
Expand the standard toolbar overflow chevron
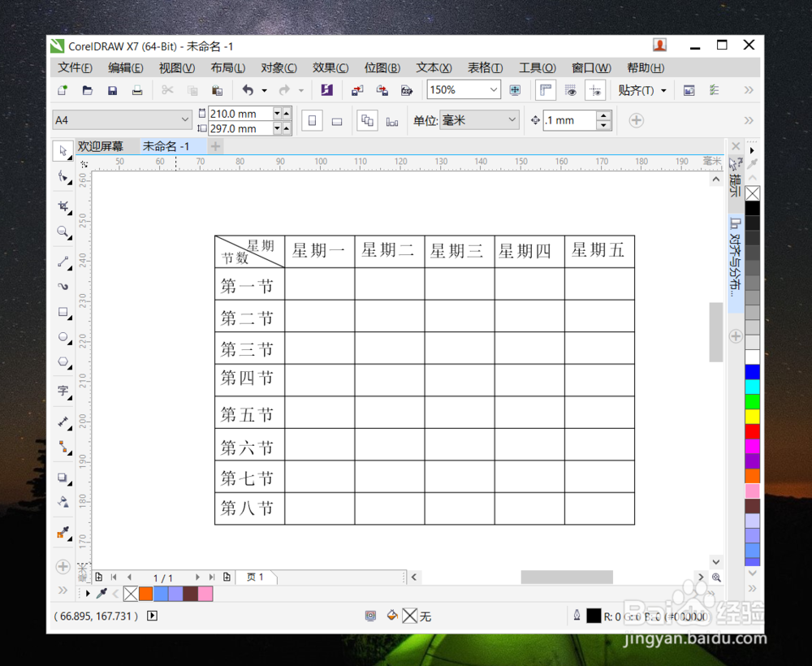749,90
